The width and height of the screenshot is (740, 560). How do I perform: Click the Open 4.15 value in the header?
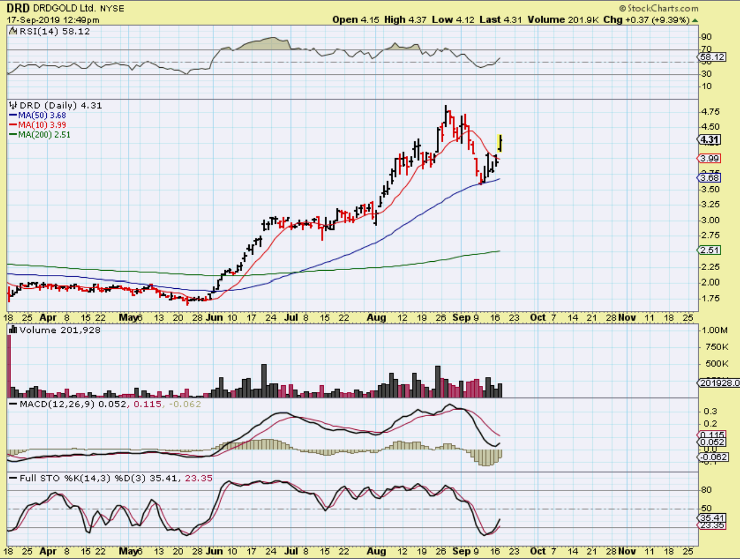[356, 20]
